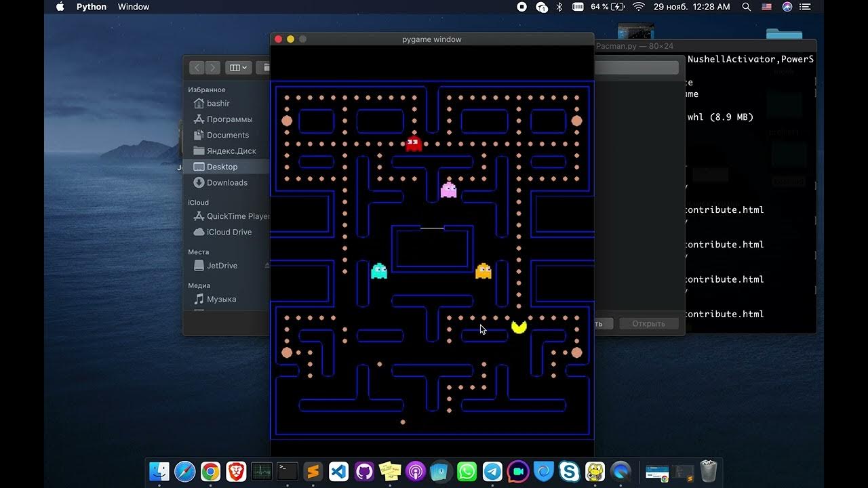
Task: Click the Terminal title Pacman.py — 80×24
Action: coord(635,46)
